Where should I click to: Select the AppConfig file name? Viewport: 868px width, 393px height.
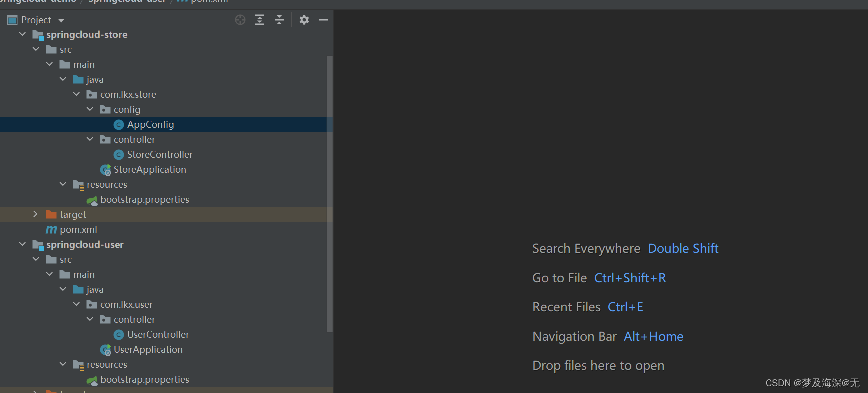click(151, 124)
